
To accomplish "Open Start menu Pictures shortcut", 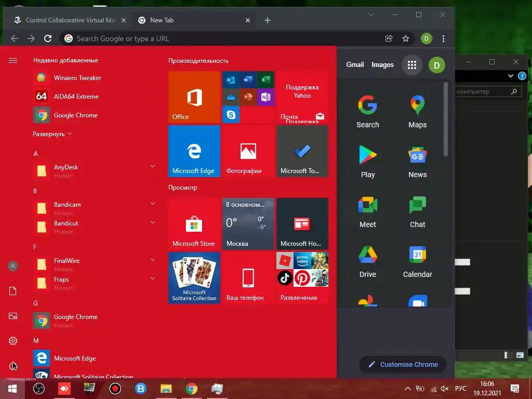I will [x=13, y=316].
